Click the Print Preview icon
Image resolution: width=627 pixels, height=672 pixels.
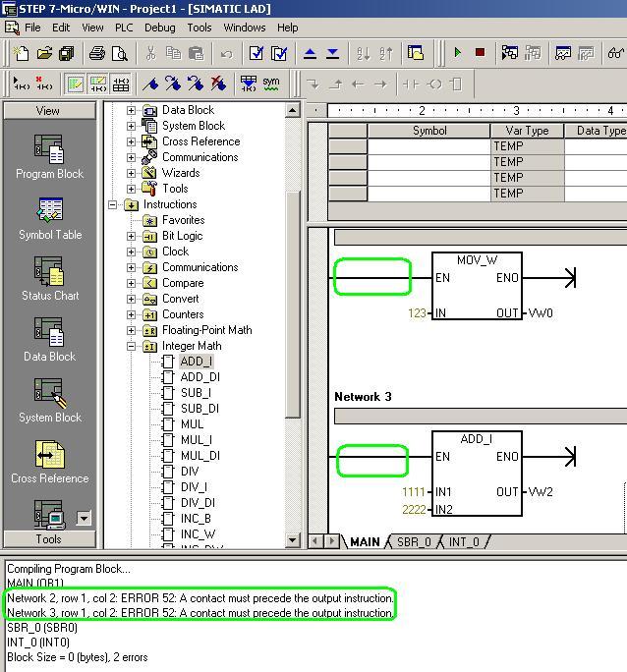120,53
